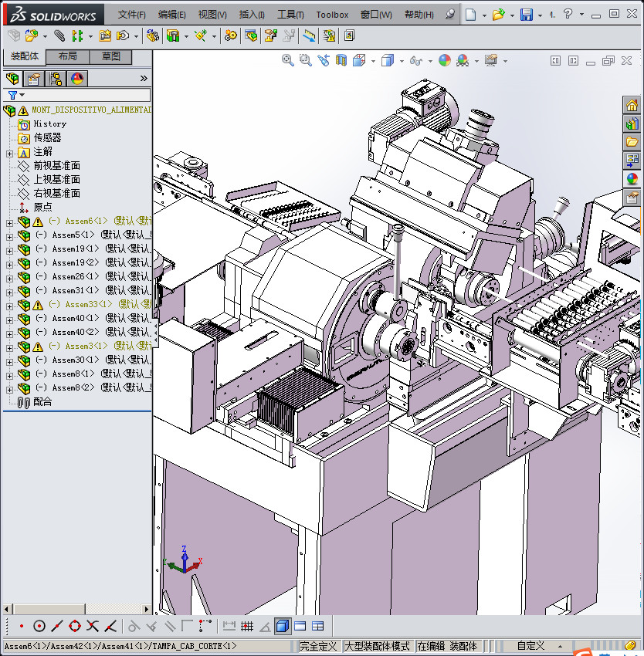
Task: Click the 自定义 status bar button
Action: (530, 646)
